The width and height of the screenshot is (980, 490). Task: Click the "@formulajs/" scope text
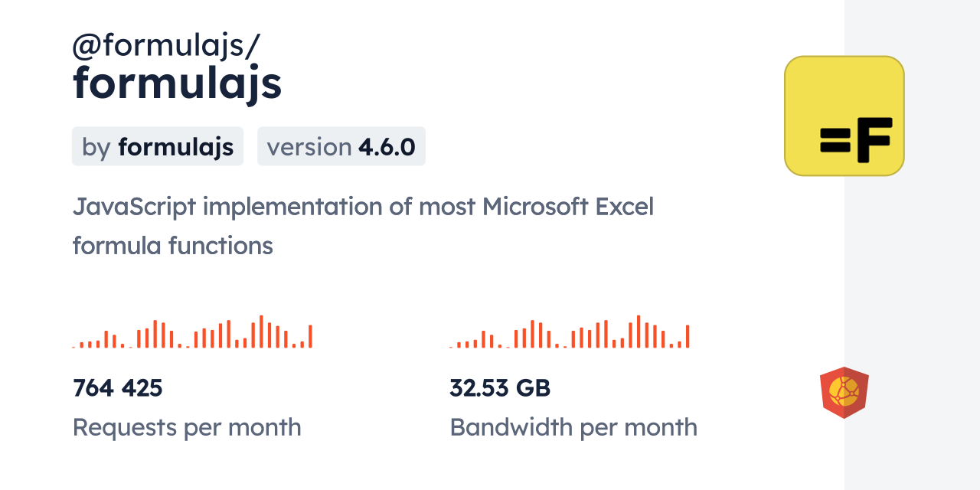165,46
